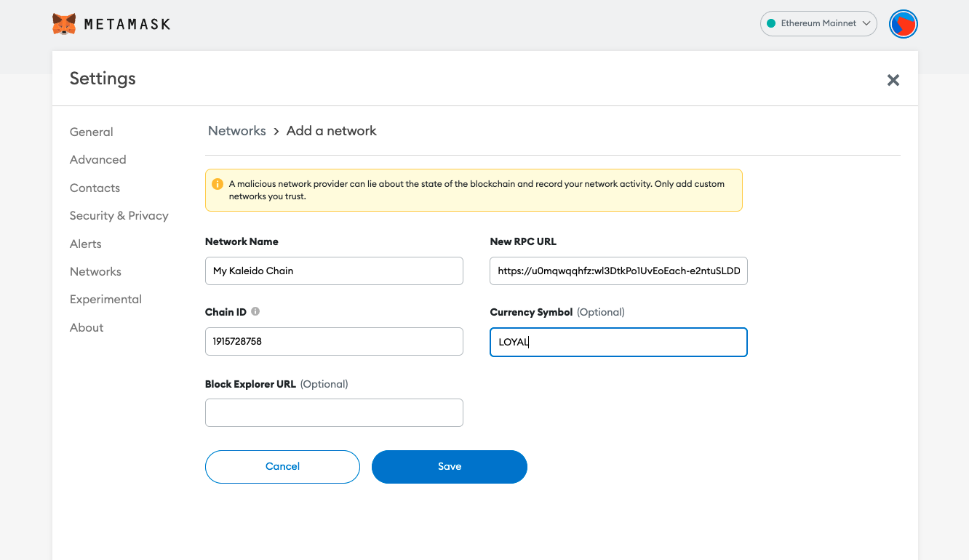Cancel adding the network
Viewport: 969px width, 560px height.
tap(282, 466)
